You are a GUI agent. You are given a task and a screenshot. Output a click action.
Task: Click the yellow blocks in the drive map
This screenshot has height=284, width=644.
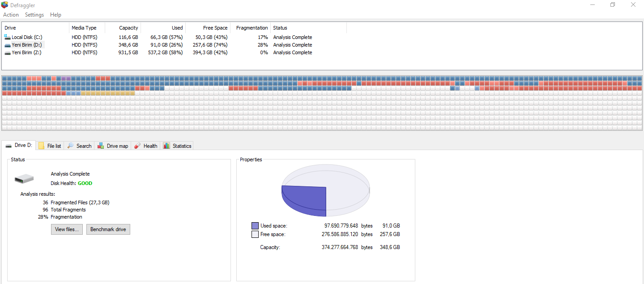tap(108, 93)
